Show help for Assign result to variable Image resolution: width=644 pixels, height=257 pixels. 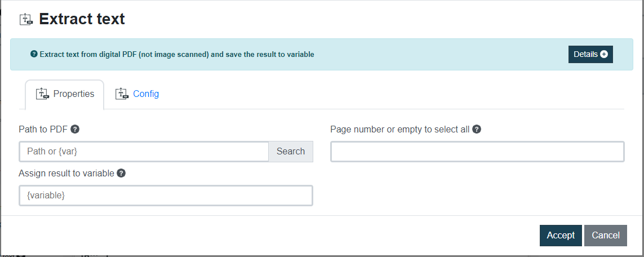pyautogui.click(x=121, y=173)
